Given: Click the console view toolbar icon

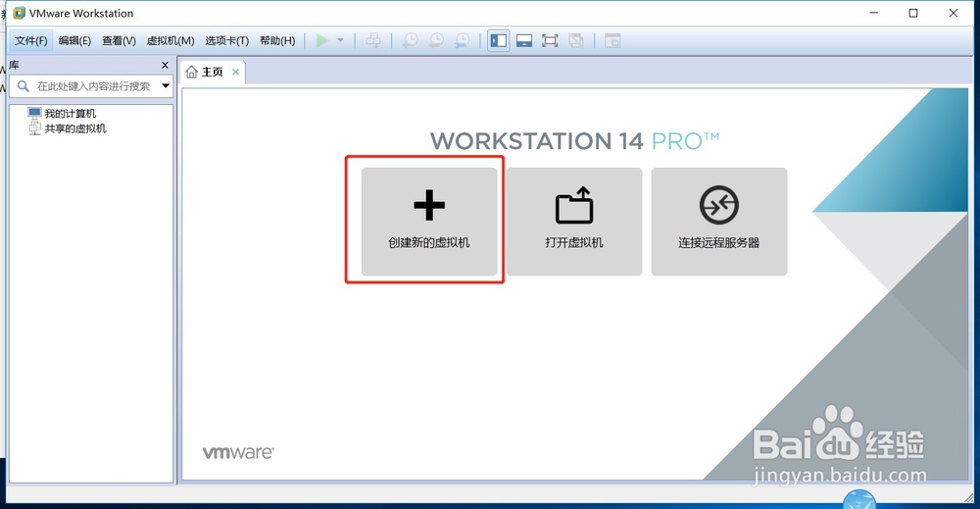Looking at the screenshot, I should tap(612, 41).
